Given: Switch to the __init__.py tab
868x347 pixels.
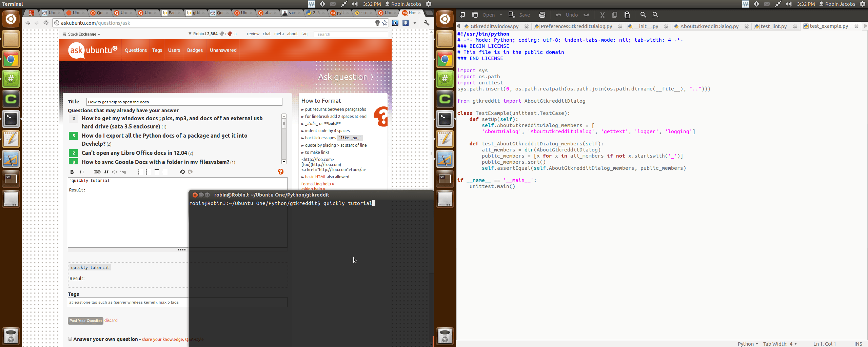Looking at the screenshot, I should click(646, 26).
